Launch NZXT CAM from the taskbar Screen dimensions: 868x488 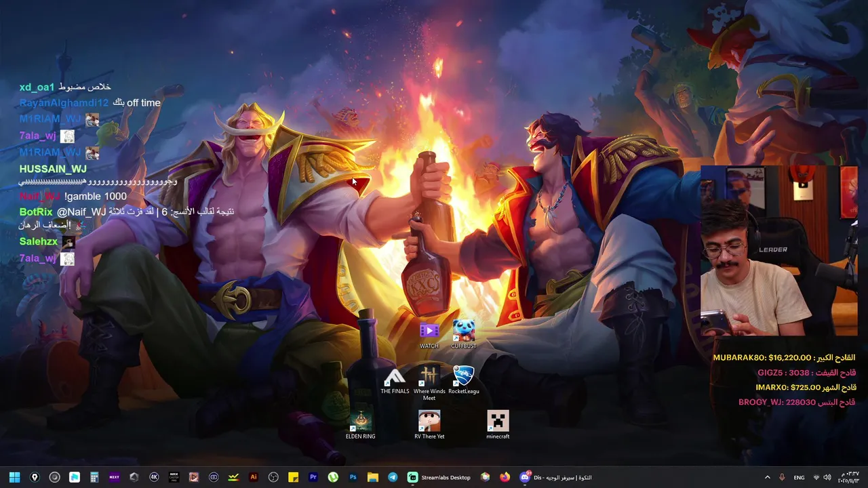pos(114,477)
